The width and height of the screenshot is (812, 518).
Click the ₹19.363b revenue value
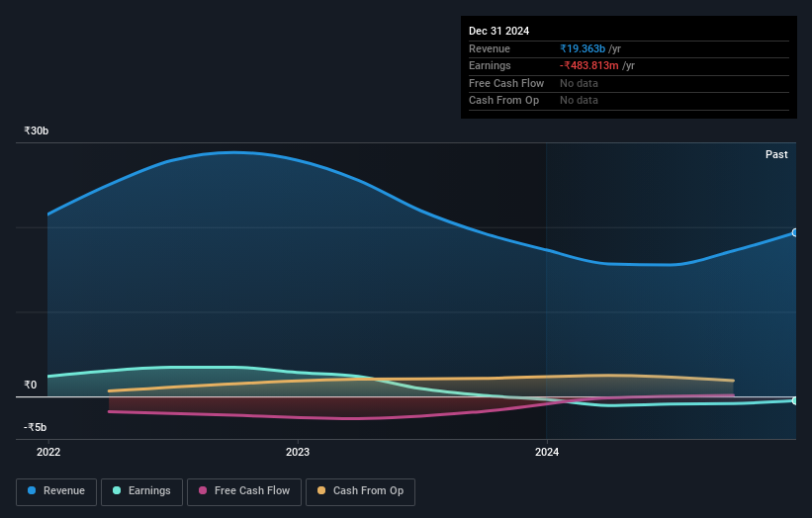[583, 48]
